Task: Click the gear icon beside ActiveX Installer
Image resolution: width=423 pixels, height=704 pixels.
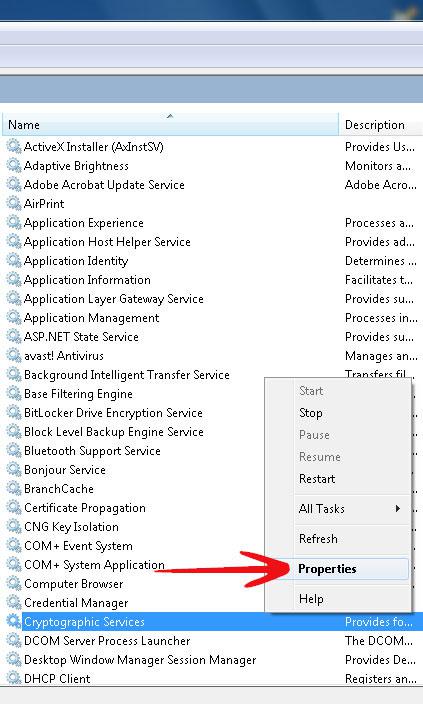Action: coord(13,147)
